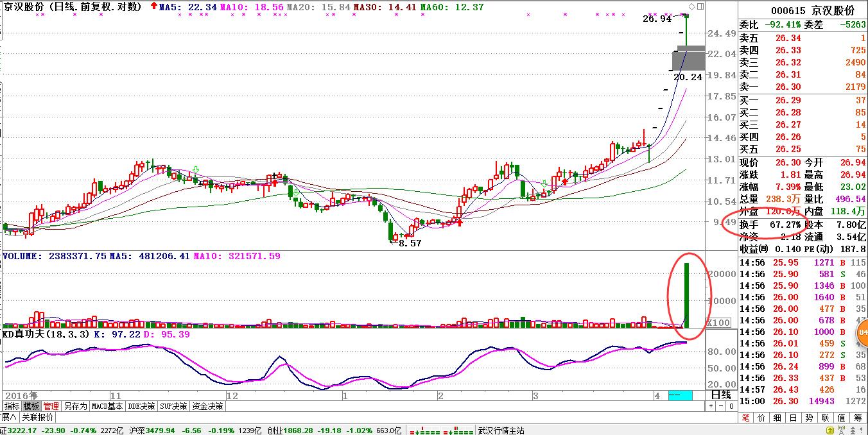
Task: Click the minus zoom button under 日线
Action: pyautogui.click(x=720, y=406)
